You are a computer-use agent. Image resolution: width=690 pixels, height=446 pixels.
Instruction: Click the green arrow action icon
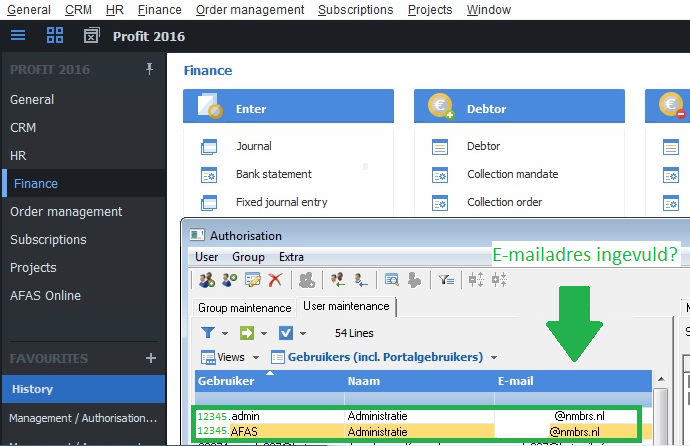pyautogui.click(x=246, y=333)
